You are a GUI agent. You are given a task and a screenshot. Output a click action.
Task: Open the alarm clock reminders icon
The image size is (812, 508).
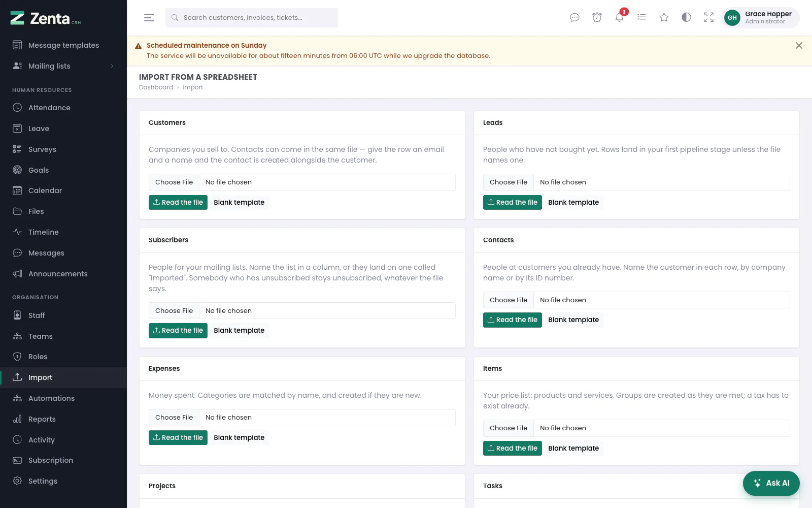click(x=597, y=18)
